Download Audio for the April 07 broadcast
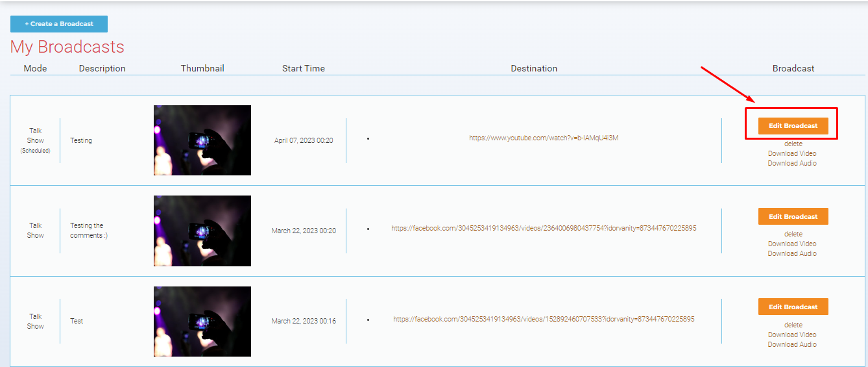The image size is (868, 367). coord(792,163)
